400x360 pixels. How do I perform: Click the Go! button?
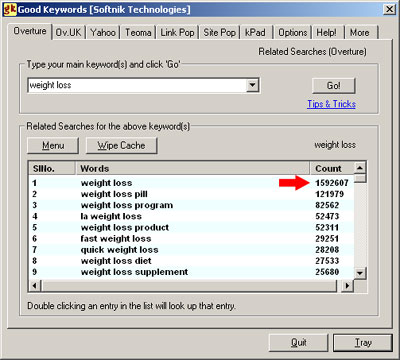click(334, 86)
